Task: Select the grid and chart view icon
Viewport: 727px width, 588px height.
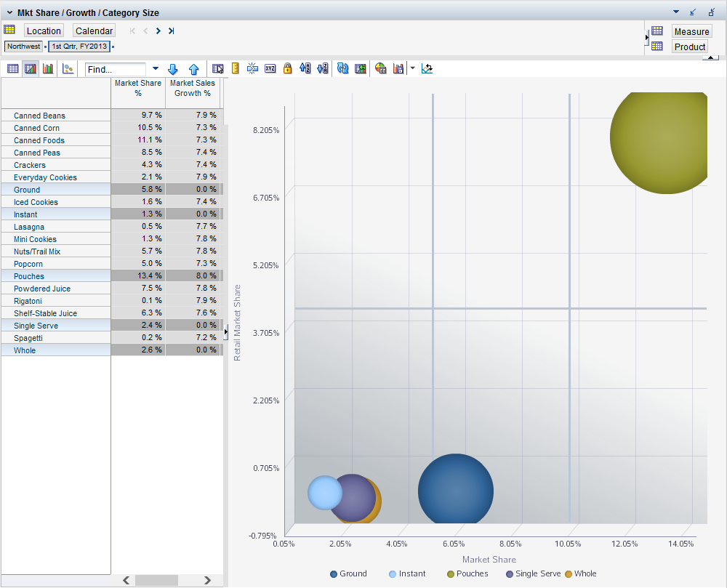Action: [31, 69]
